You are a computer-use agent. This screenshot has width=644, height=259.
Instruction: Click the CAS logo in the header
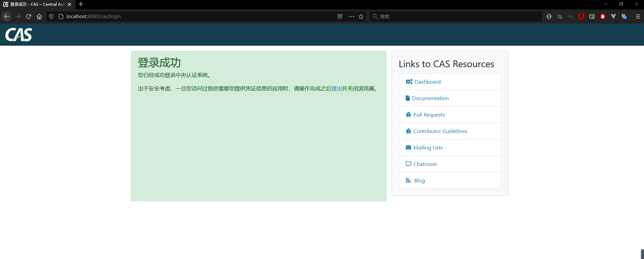[19, 35]
